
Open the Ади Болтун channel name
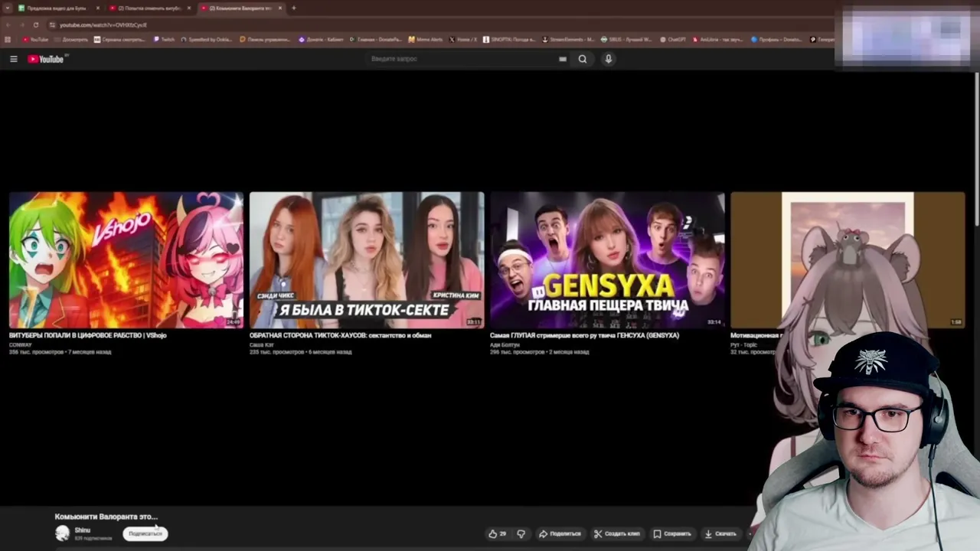[x=505, y=344]
